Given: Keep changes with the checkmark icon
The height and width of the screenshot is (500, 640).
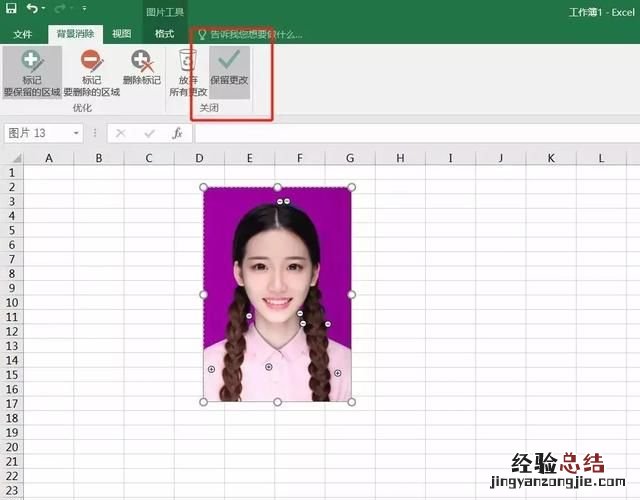Looking at the screenshot, I should pyautogui.click(x=230, y=62).
